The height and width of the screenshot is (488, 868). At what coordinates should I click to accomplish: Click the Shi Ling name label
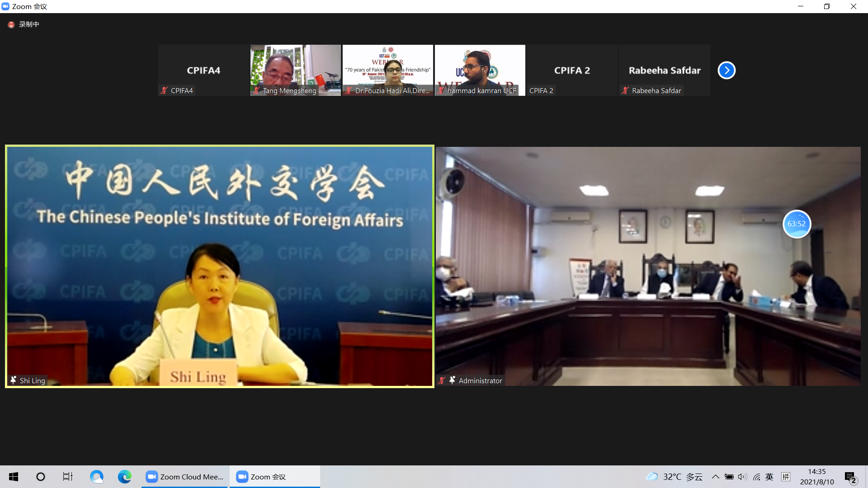33,380
